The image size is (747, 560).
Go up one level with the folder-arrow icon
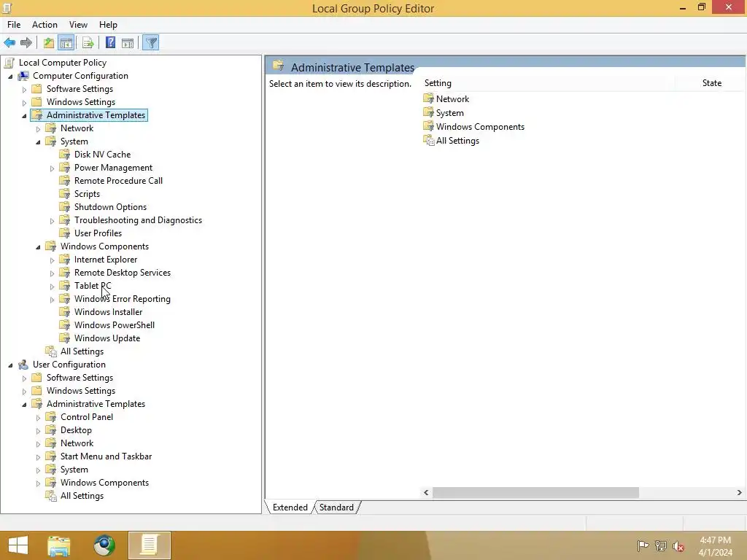49,43
